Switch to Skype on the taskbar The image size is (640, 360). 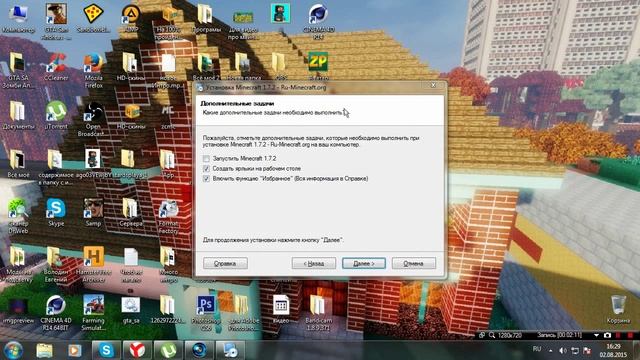[106, 350]
